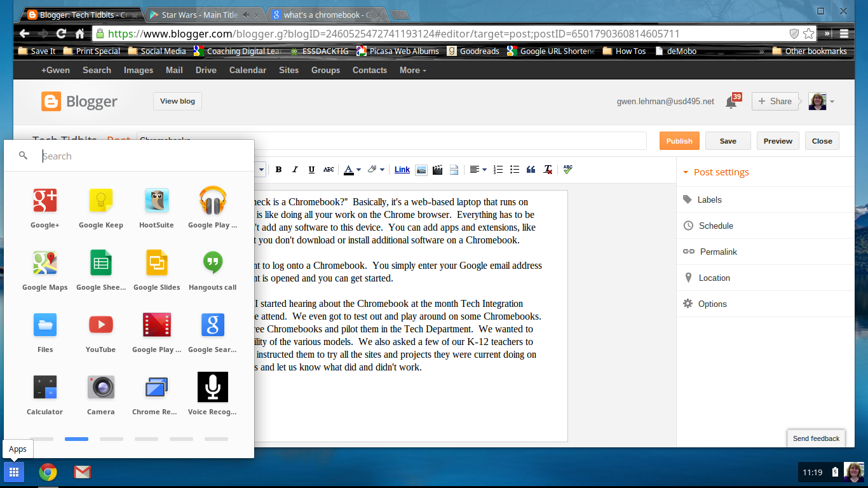Open Blogger notifications bell
868x488 pixels.
pos(731,102)
